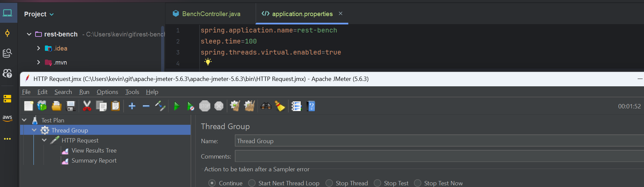Click the yellow structure icon in IDE sidebar
Viewport: 644px width, 187px height.
click(7, 99)
